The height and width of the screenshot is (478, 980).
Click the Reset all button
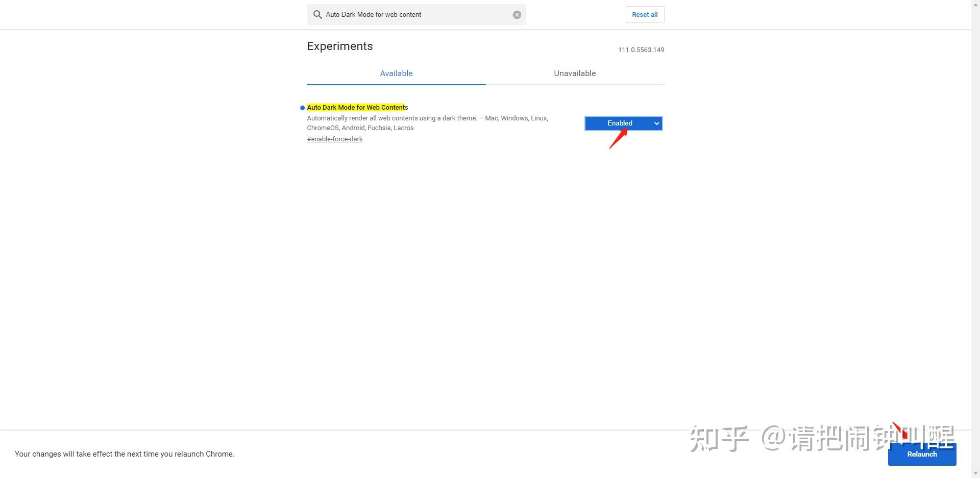click(645, 15)
